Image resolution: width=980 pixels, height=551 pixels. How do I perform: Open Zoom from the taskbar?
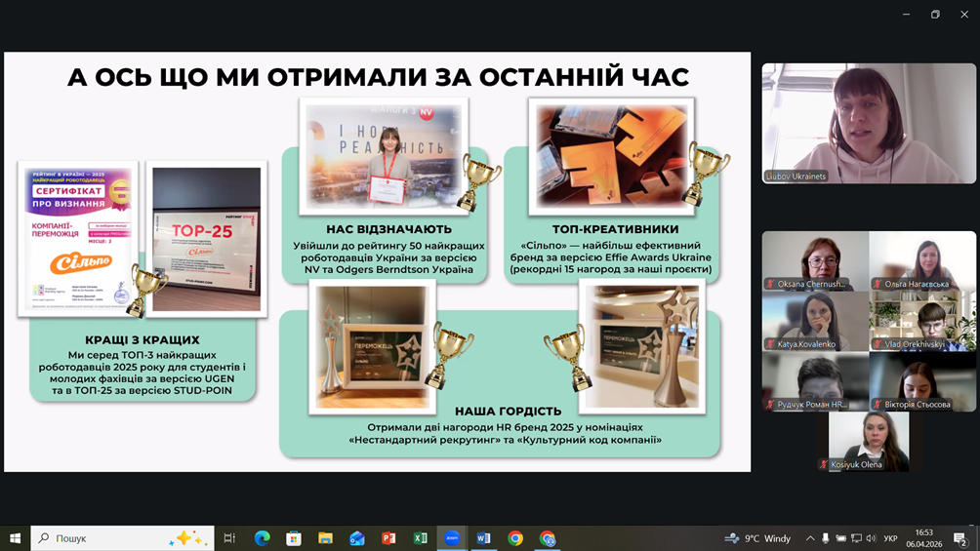pyautogui.click(x=452, y=538)
